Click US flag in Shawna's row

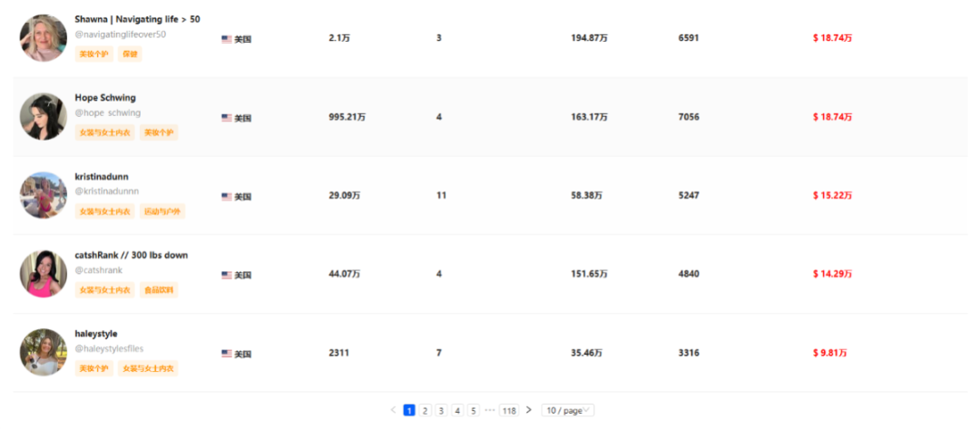coord(226,39)
